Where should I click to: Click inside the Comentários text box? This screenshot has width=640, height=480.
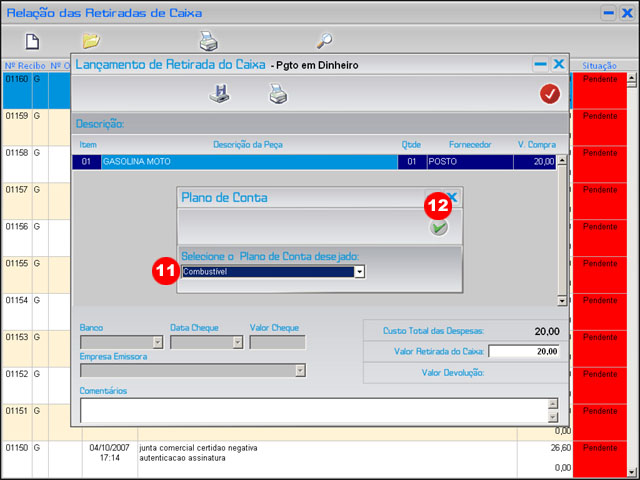point(310,410)
